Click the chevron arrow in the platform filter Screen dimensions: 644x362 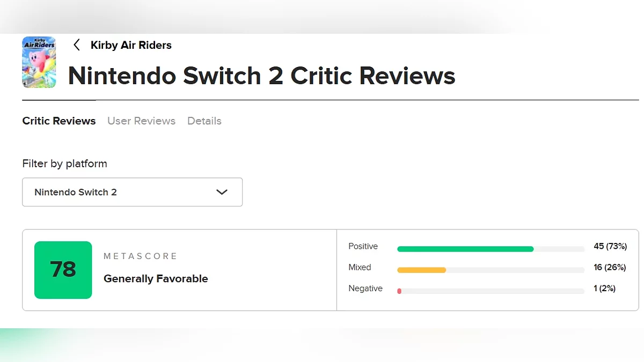coord(222,192)
